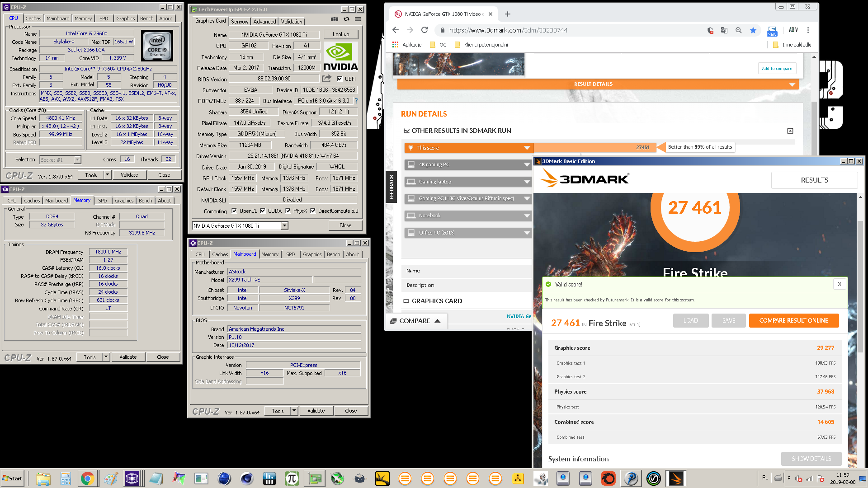Viewport: 868px width, 488px height.
Task: Expand the 4K gaming PC row
Action: pos(469,164)
